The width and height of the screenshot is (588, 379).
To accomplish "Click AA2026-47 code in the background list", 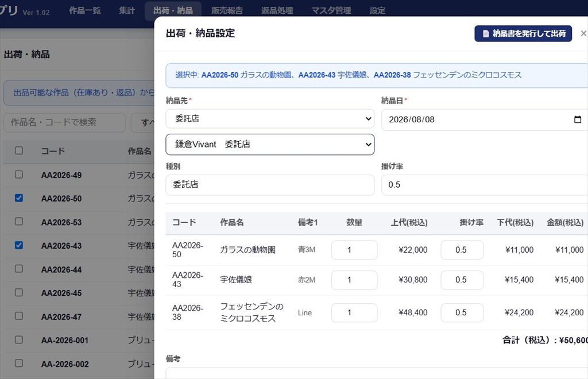I will pos(61,317).
